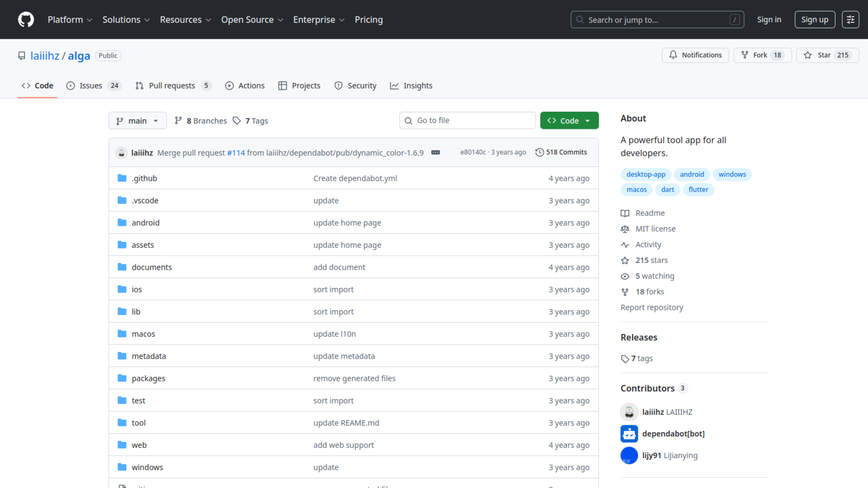Click the laiihz contributor avatar

[x=629, y=412]
